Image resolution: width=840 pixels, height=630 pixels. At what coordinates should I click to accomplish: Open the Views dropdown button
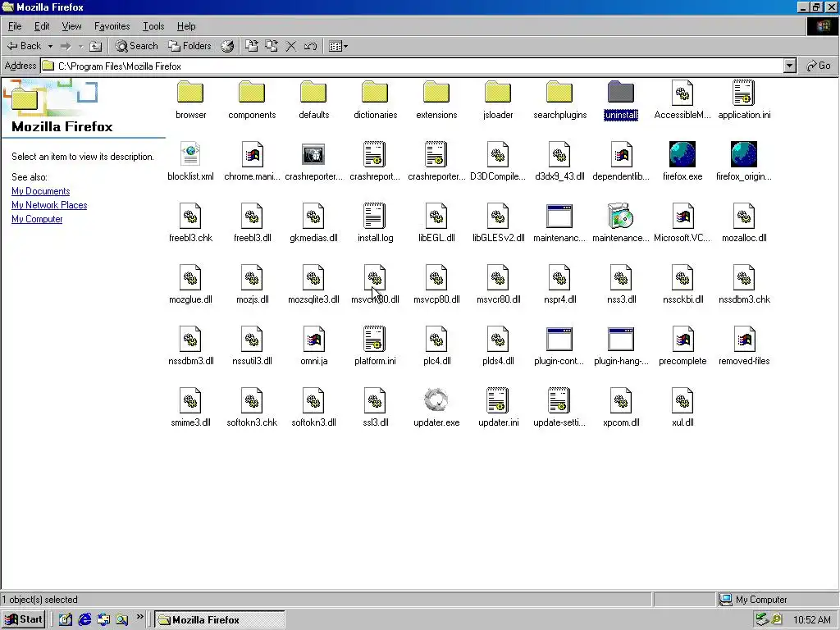[x=338, y=46]
